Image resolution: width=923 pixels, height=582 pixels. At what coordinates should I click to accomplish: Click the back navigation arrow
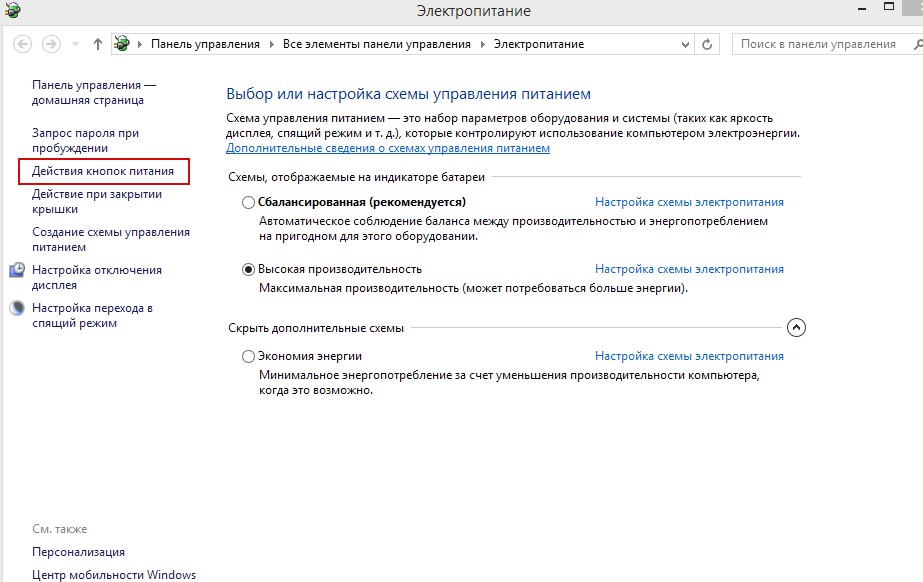[23, 44]
